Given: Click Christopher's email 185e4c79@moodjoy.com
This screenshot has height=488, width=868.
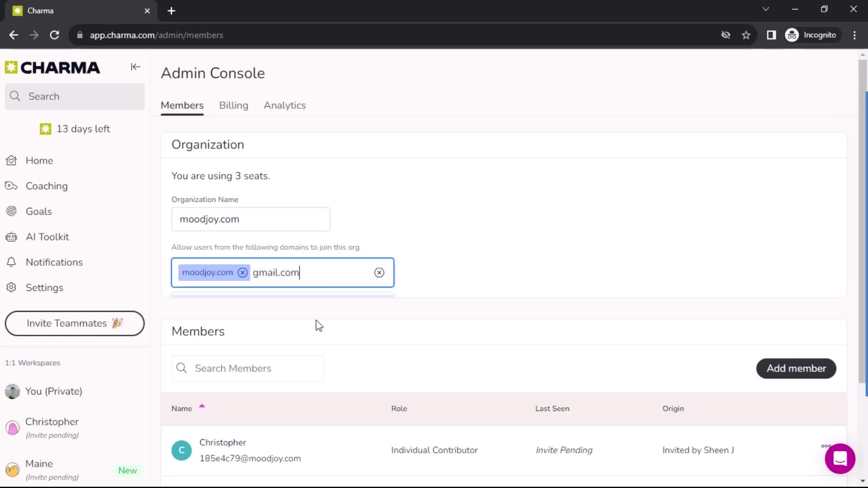Looking at the screenshot, I should coord(250,458).
